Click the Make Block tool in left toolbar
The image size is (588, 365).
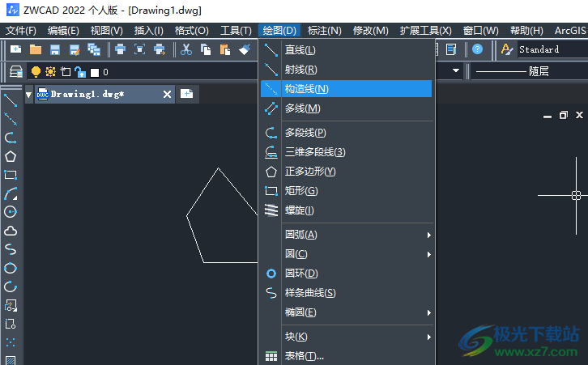[x=11, y=324]
